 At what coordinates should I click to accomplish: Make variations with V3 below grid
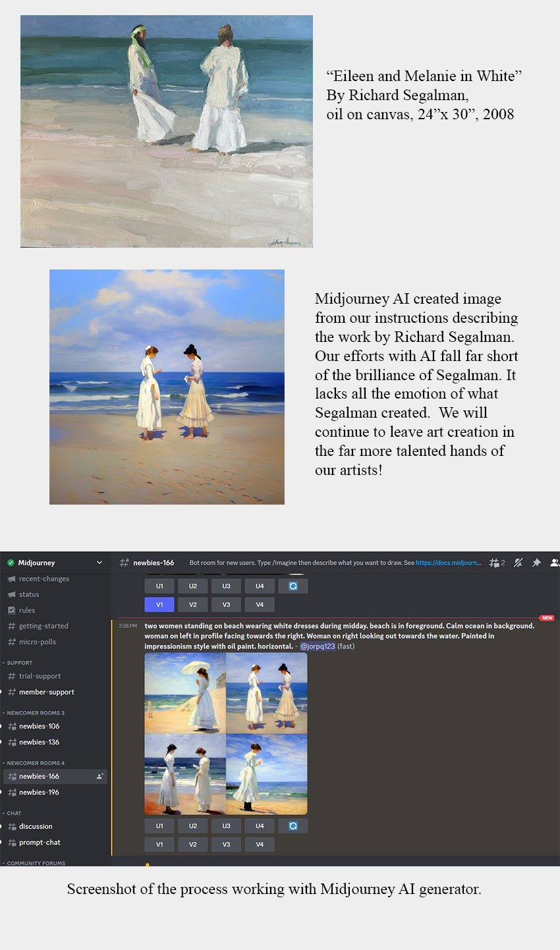point(227,844)
